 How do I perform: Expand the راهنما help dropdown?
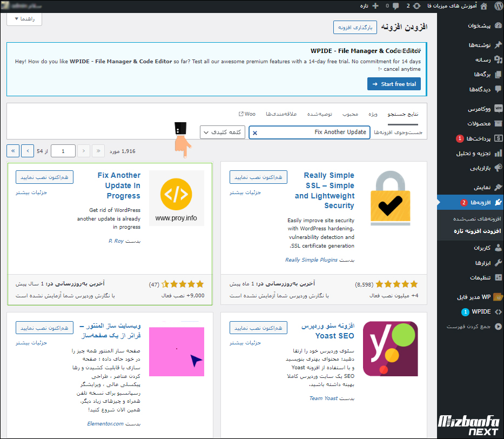[24, 19]
